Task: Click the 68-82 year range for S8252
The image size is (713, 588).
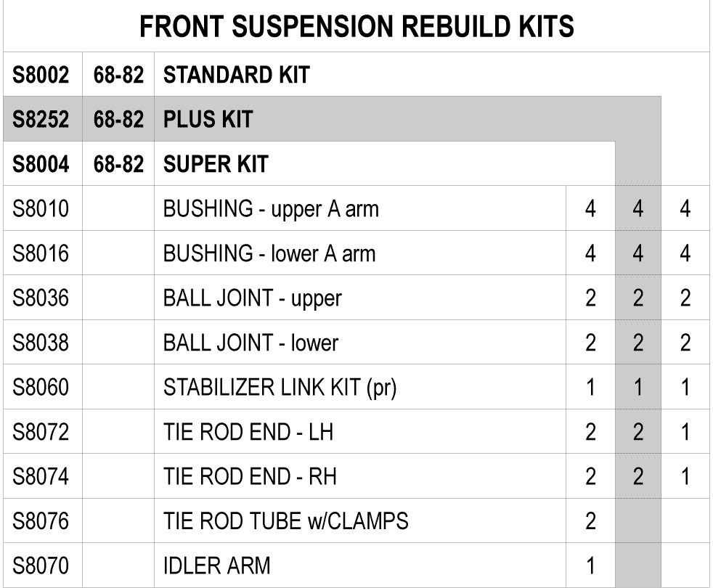Action: 118,119
